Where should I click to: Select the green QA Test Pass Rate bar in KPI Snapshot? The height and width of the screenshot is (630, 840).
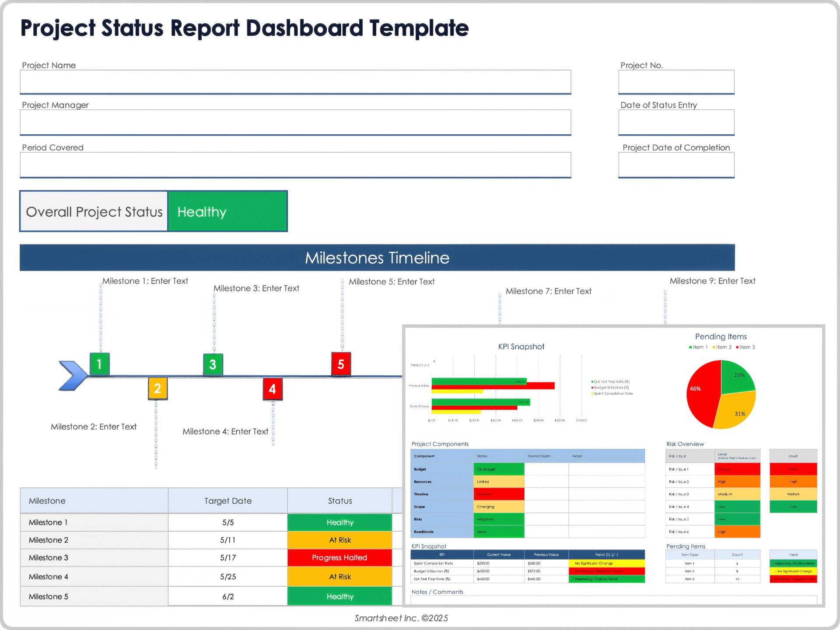477,402
